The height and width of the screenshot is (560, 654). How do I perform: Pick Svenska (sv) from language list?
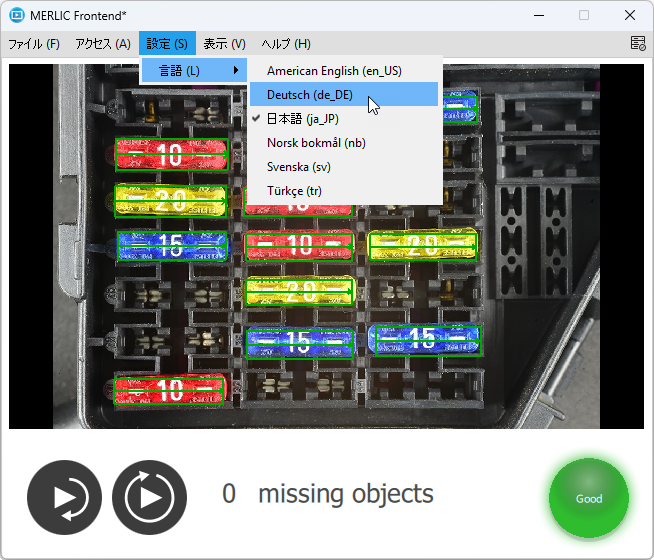tap(299, 167)
